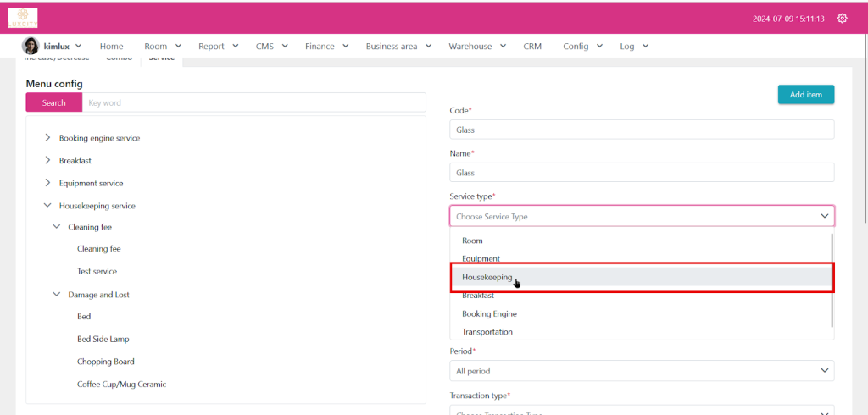Viewport: 868px width, 415px height.
Task: Expand the Breakfast tree node
Action: pyautogui.click(x=47, y=160)
